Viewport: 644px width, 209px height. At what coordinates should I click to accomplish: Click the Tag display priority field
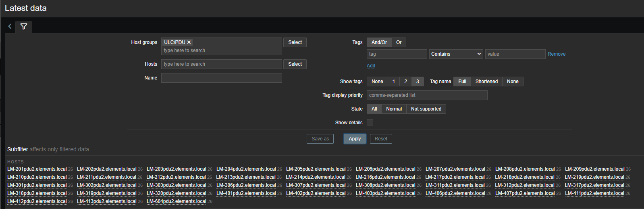pyautogui.click(x=427, y=95)
